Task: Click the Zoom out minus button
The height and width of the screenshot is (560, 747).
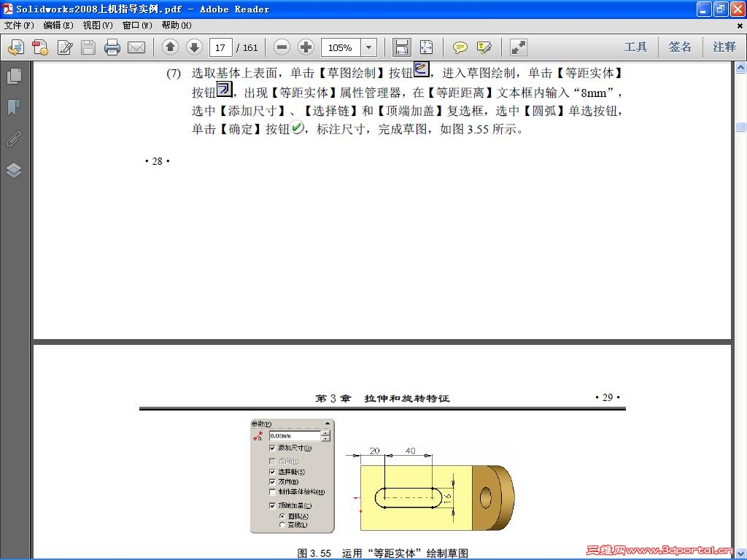Action: click(x=282, y=47)
